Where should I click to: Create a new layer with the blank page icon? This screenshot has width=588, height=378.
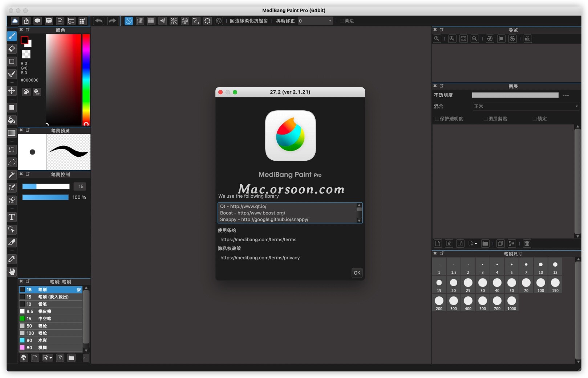point(438,243)
